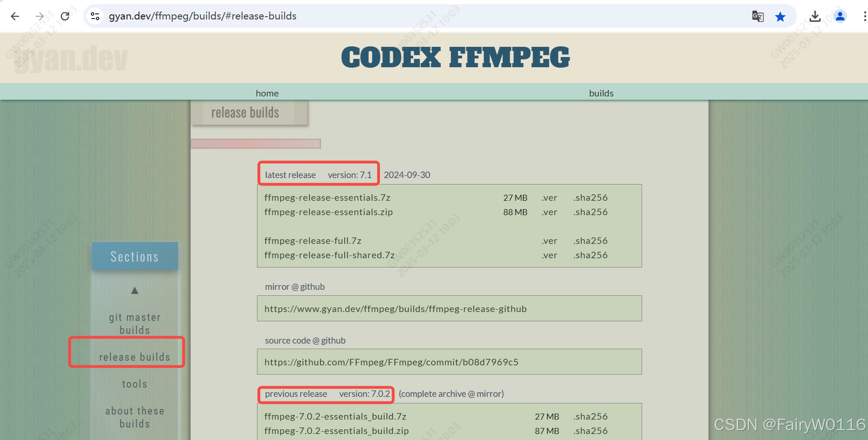Click the 88 MB size of essentials.zip

(515, 212)
